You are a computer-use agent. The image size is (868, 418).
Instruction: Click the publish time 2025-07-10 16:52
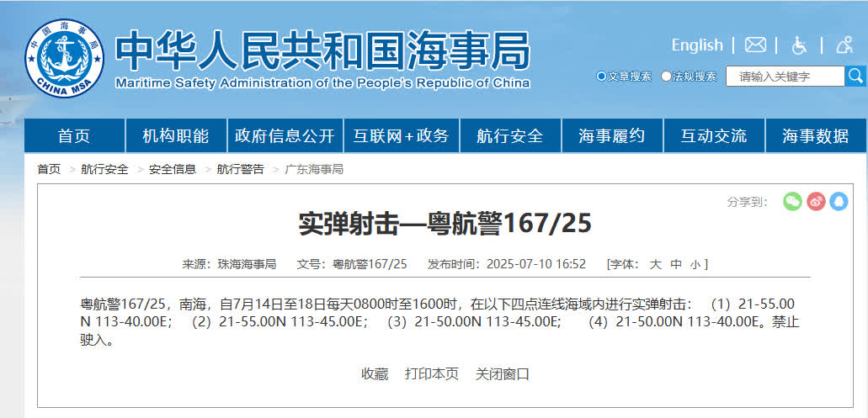(535, 264)
